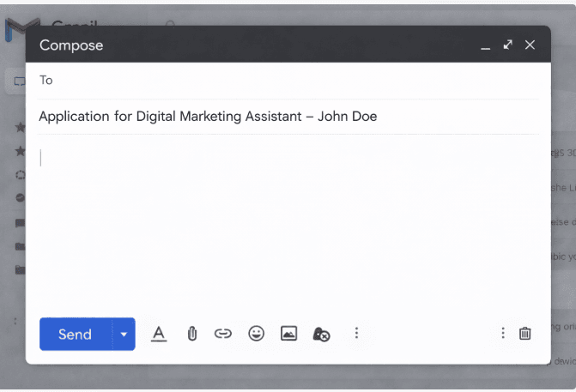576x392 pixels.
Task: Open the emoji picker smiley icon
Action: click(256, 334)
